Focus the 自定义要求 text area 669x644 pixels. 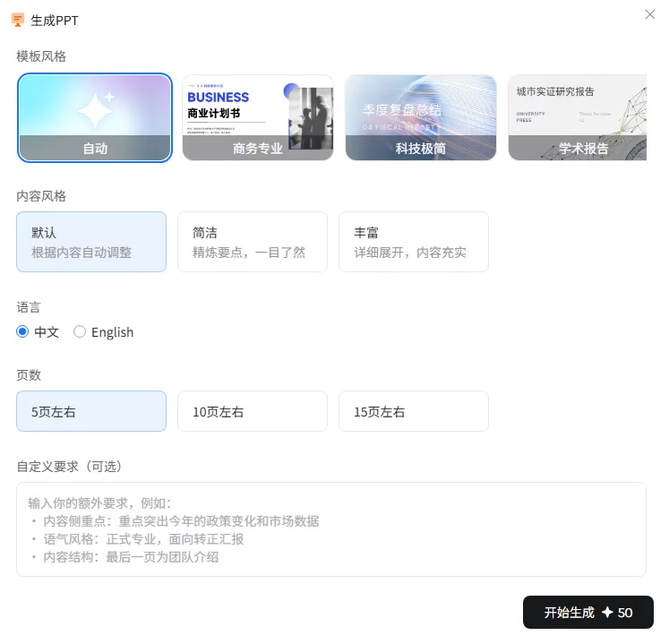[331, 529]
